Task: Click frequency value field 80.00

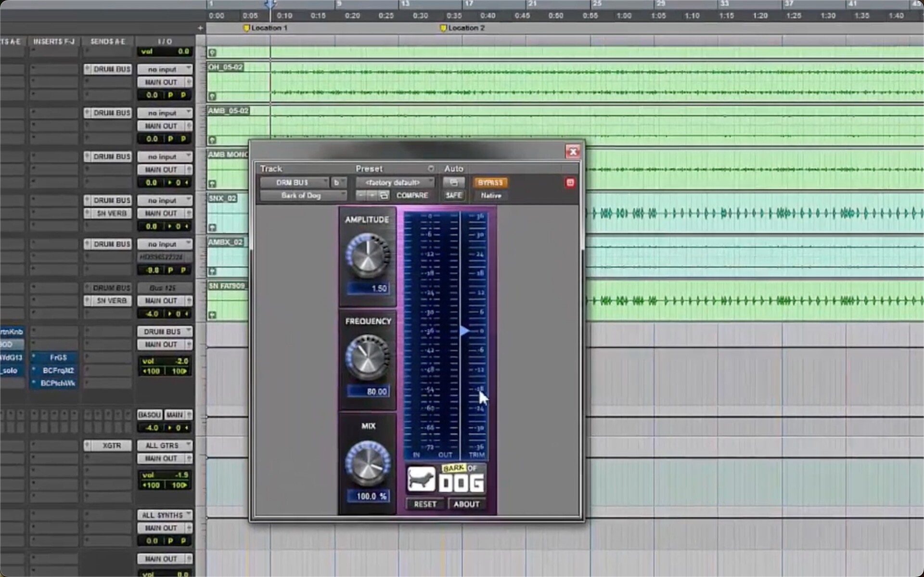Action: 368,392
